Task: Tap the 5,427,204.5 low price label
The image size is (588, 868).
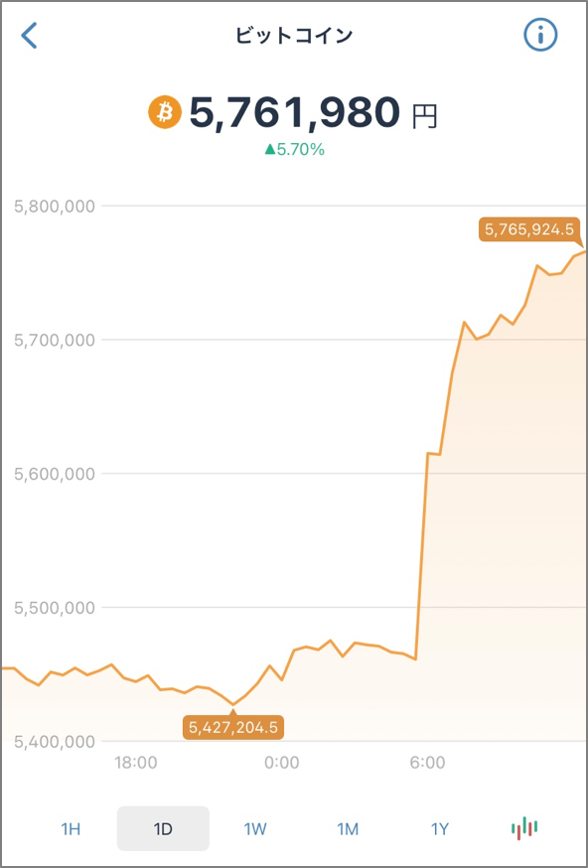Action: tap(233, 727)
